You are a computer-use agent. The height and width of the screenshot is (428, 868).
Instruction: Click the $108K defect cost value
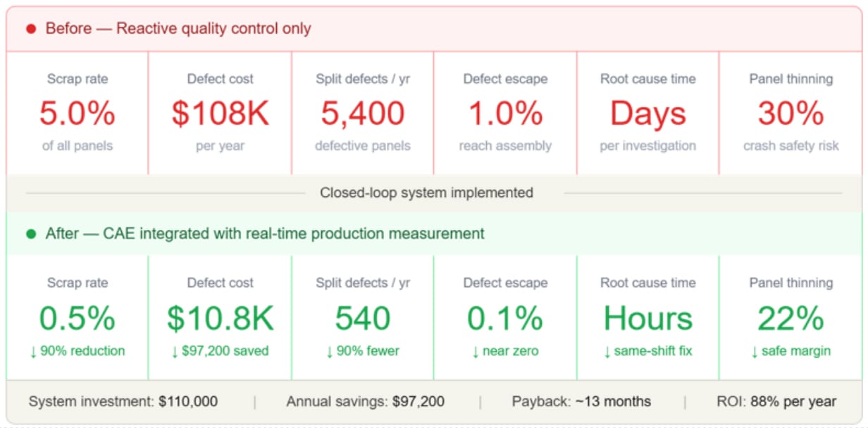pos(220,113)
